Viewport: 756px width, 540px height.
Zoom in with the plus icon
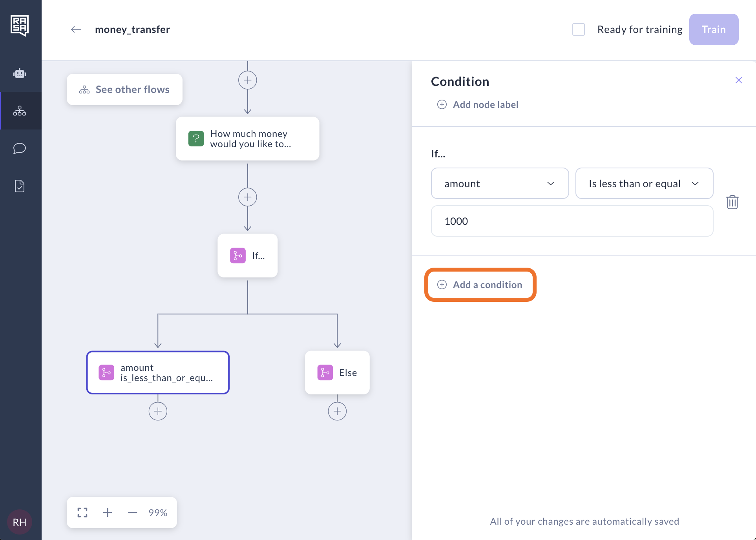point(108,513)
